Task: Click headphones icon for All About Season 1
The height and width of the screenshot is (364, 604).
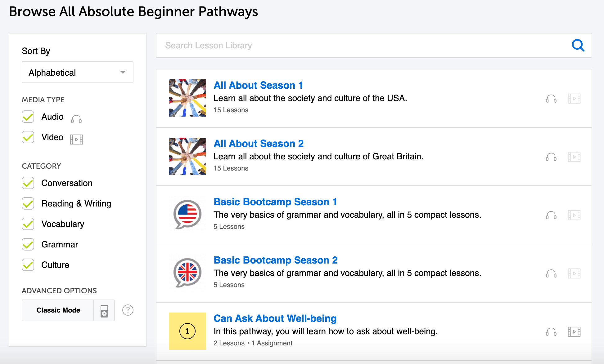Action: [551, 99]
